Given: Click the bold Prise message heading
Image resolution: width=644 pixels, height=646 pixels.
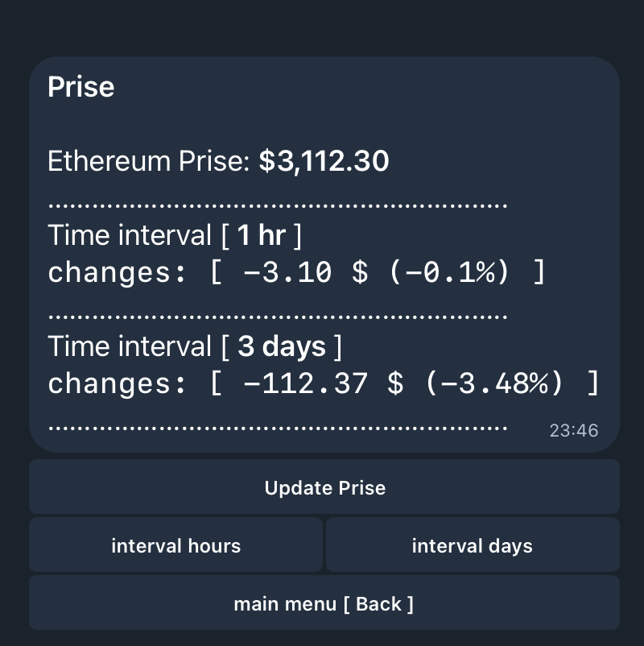Looking at the screenshot, I should (81, 87).
